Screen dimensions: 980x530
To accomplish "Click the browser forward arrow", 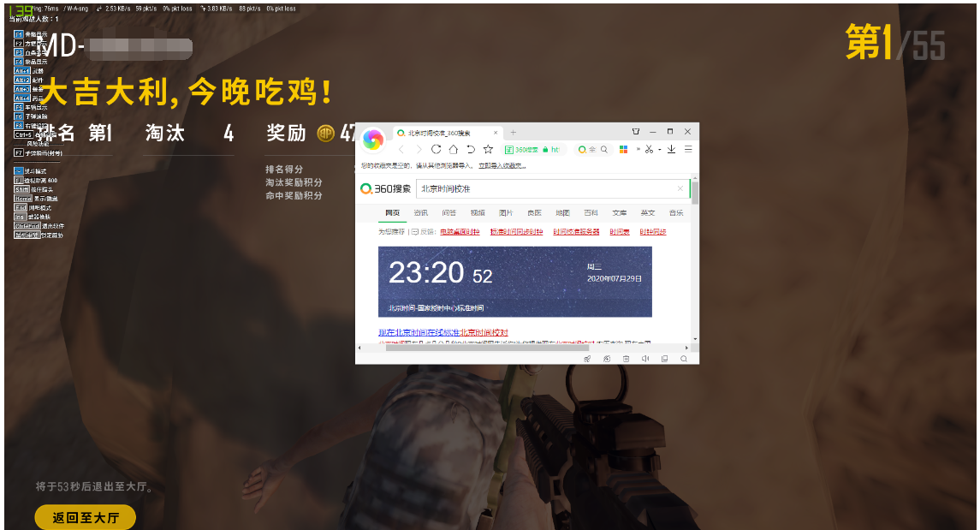I will (419, 149).
